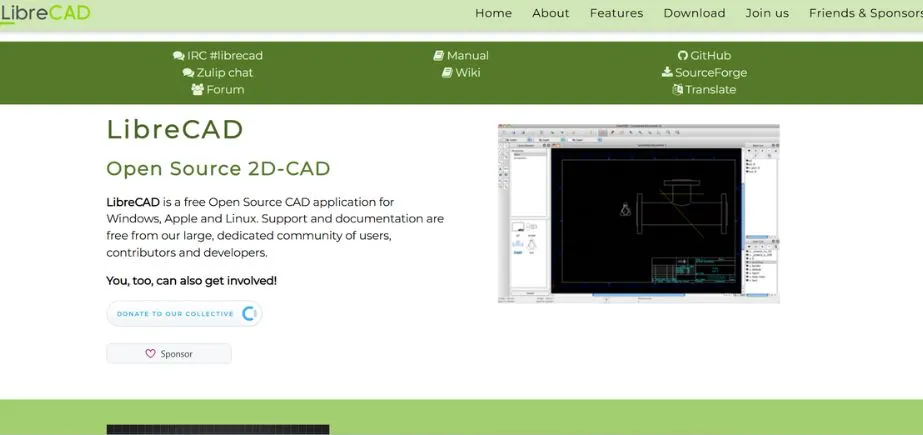Click the chat icon beside IRC #librecad
This screenshot has width=923, height=435.
point(178,56)
